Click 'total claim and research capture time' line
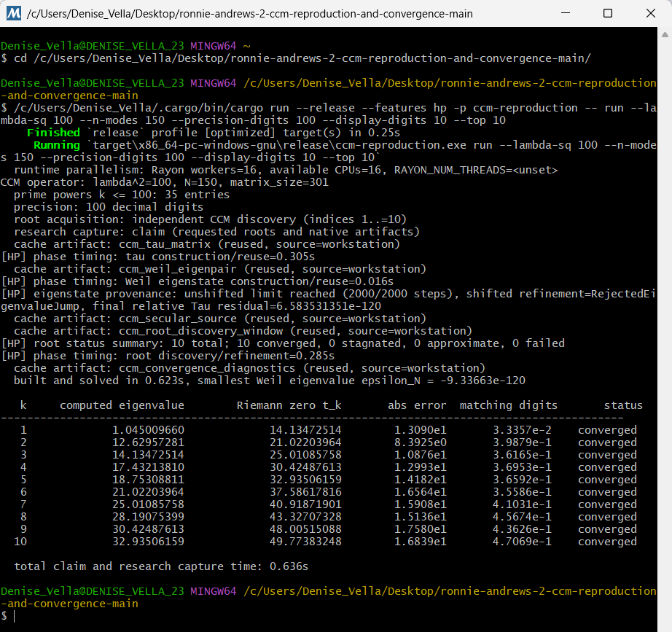Image resolution: width=672 pixels, height=632 pixels. coord(161,566)
